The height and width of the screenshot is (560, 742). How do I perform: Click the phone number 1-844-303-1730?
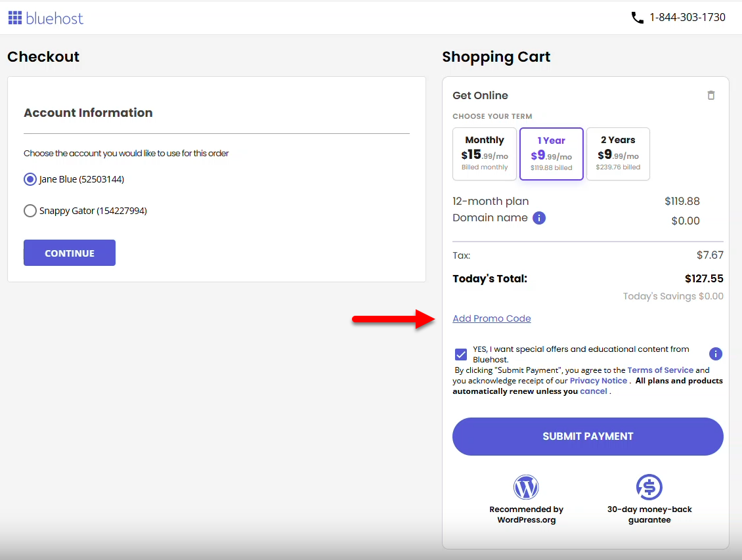coord(687,18)
